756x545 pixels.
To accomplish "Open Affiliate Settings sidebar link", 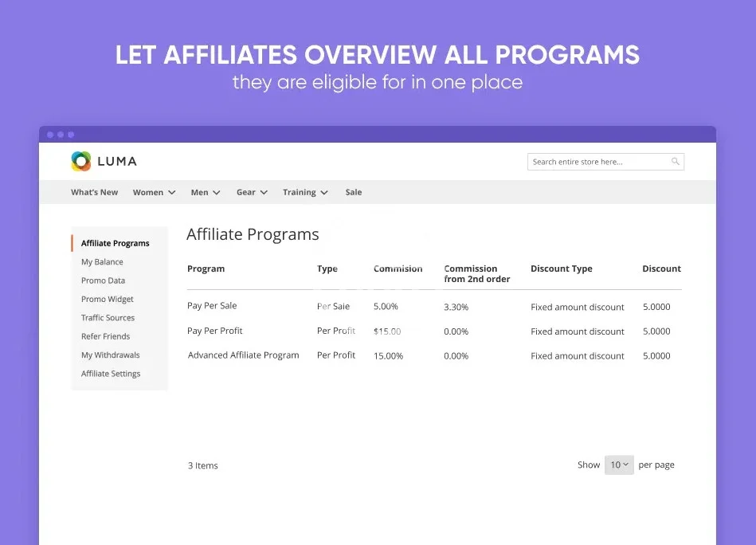I will 111,374.
